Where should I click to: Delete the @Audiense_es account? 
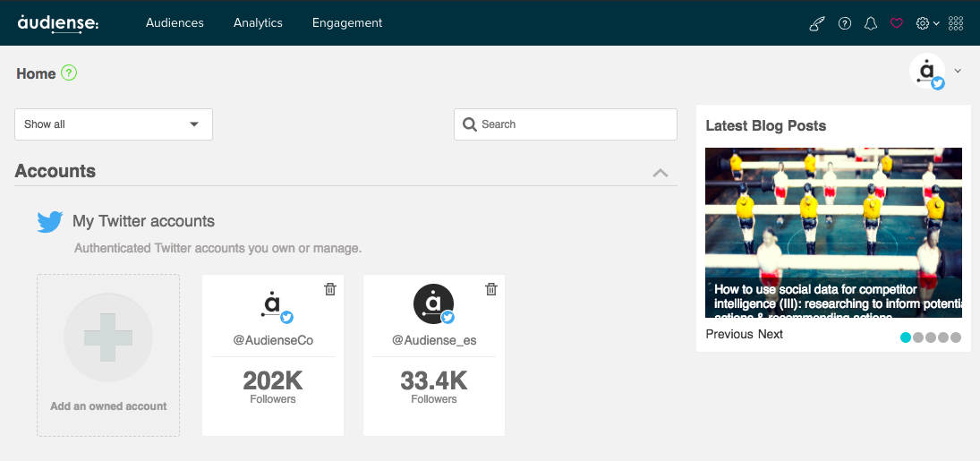point(491,289)
